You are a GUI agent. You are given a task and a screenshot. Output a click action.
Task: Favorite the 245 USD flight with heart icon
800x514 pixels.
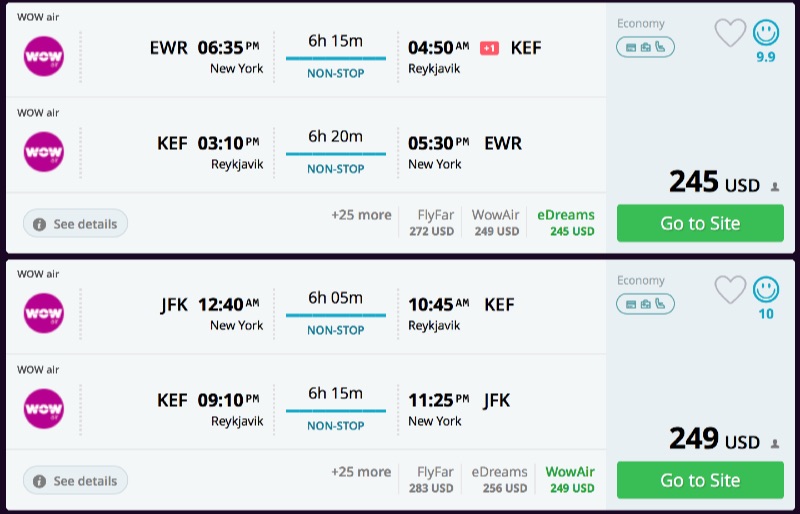(730, 33)
